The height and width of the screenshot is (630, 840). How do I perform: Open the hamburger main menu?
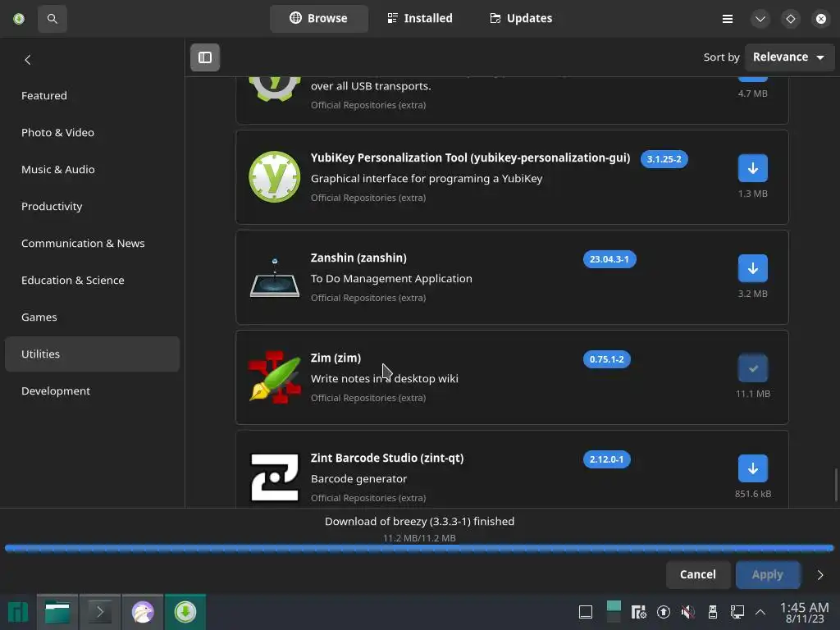(x=727, y=19)
